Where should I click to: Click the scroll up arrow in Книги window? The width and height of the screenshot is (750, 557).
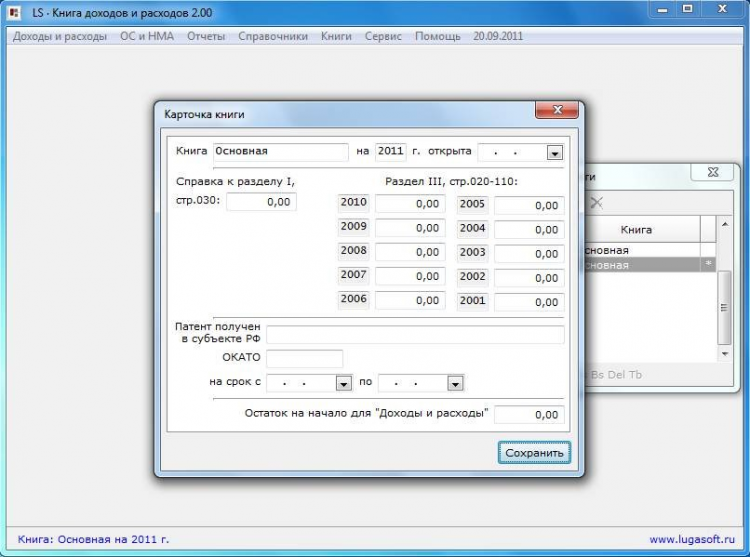tap(725, 224)
